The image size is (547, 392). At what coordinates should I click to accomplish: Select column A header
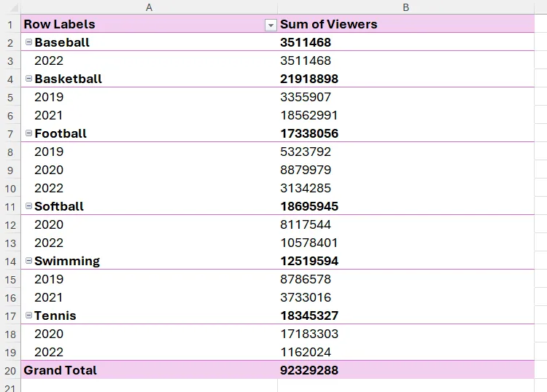(x=149, y=7)
